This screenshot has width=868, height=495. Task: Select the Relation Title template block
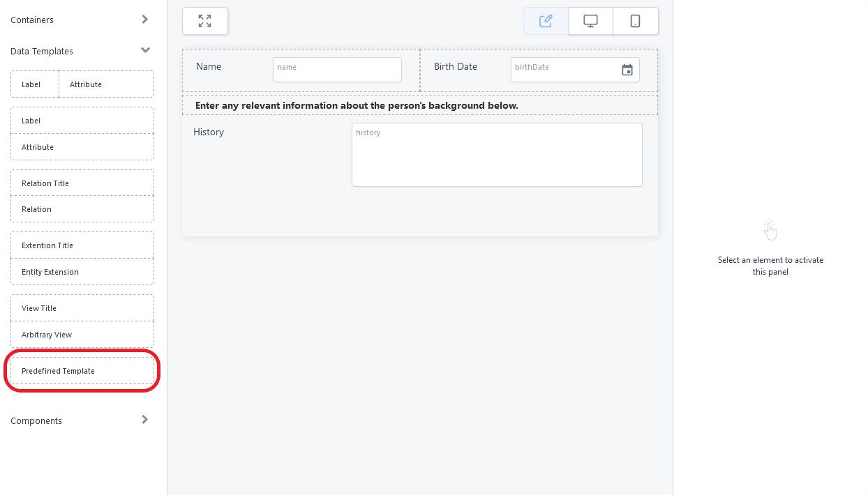coord(82,183)
